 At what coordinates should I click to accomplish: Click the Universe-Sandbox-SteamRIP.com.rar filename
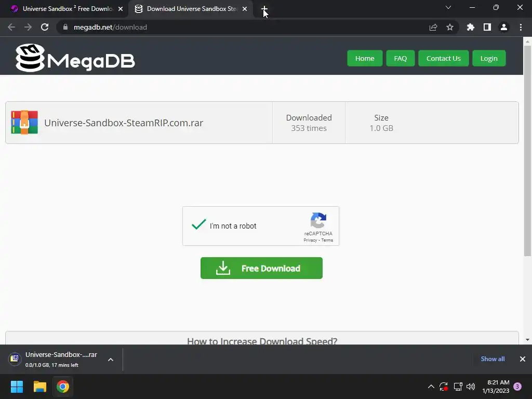pos(124,123)
